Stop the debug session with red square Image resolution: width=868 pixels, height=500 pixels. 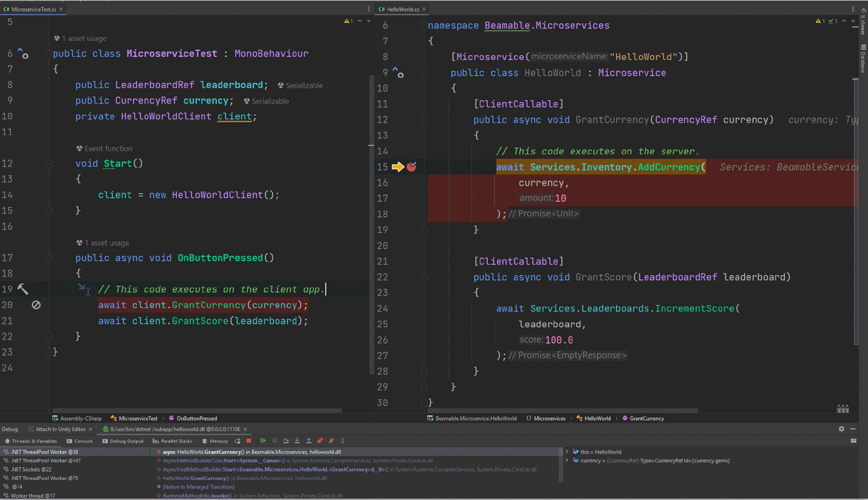[249, 441]
